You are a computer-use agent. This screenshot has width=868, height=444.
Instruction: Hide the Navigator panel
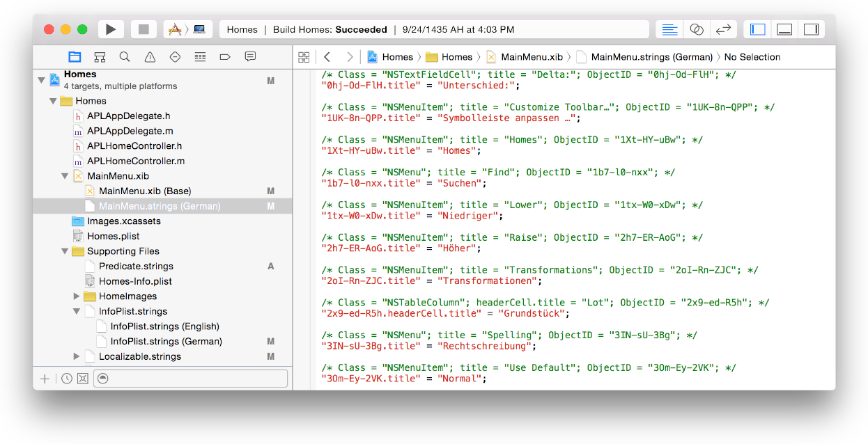coord(757,29)
